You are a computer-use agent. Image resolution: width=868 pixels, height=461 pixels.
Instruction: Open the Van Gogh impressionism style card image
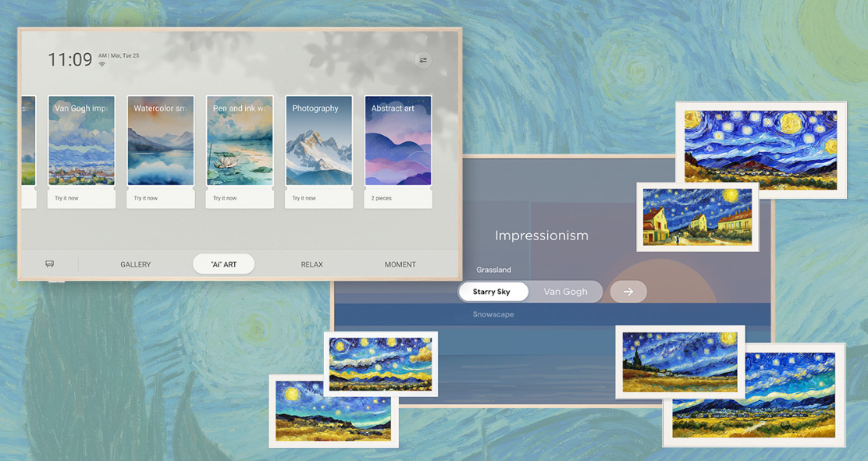click(82, 140)
